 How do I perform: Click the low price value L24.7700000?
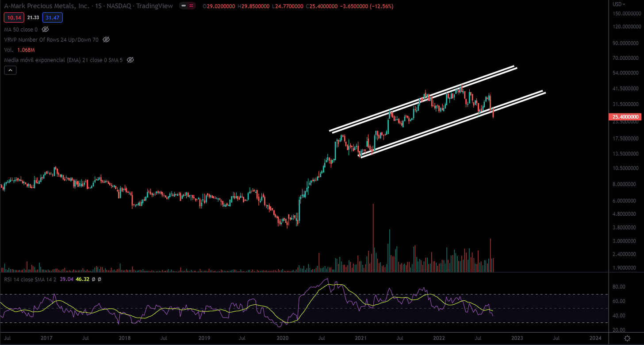(287, 6)
